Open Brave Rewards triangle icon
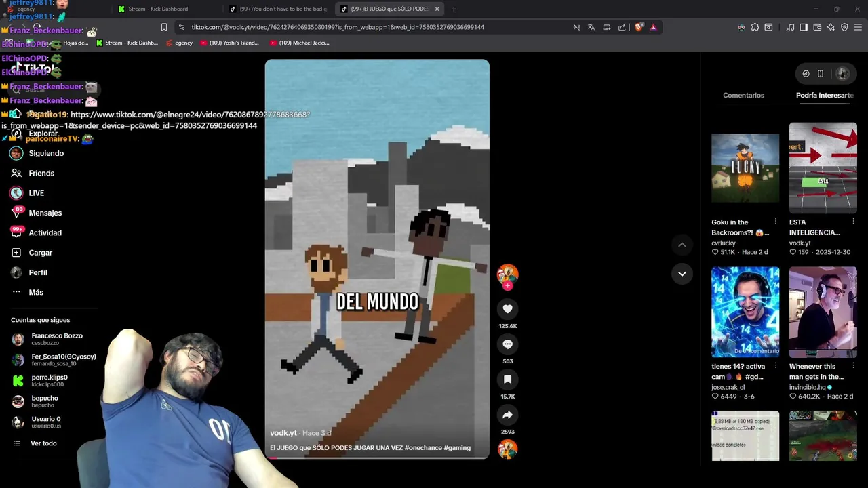Image resolution: width=868 pixels, height=488 pixels. coord(653,27)
